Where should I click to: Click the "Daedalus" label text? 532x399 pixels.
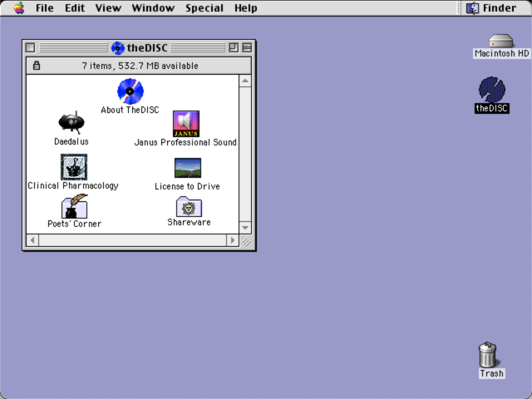click(71, 141)
